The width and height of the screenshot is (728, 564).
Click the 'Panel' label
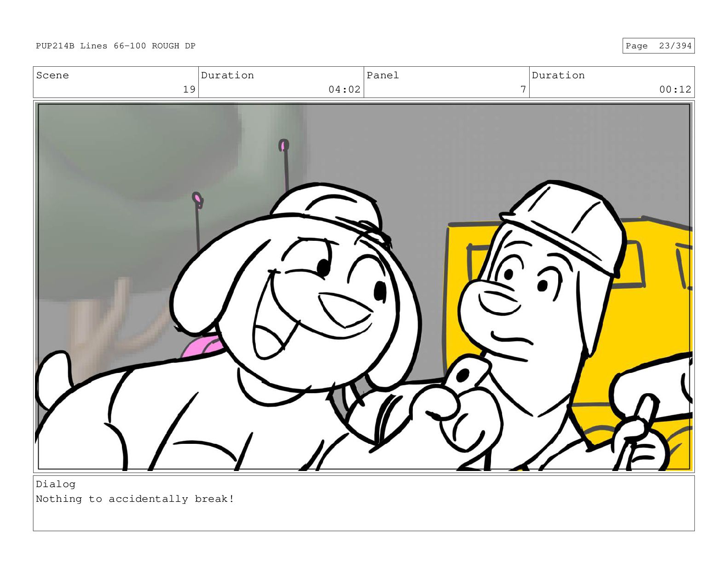(383, 76)
